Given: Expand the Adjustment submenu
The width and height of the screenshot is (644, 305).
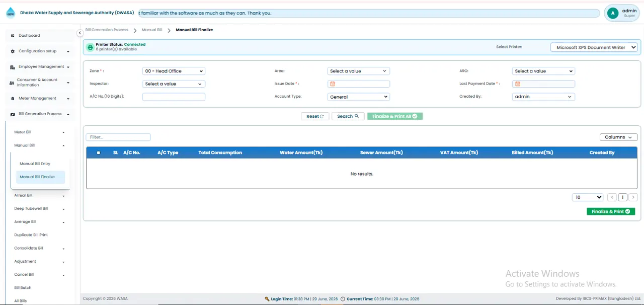Looking at the screenshot, I should tap(63, 262).
